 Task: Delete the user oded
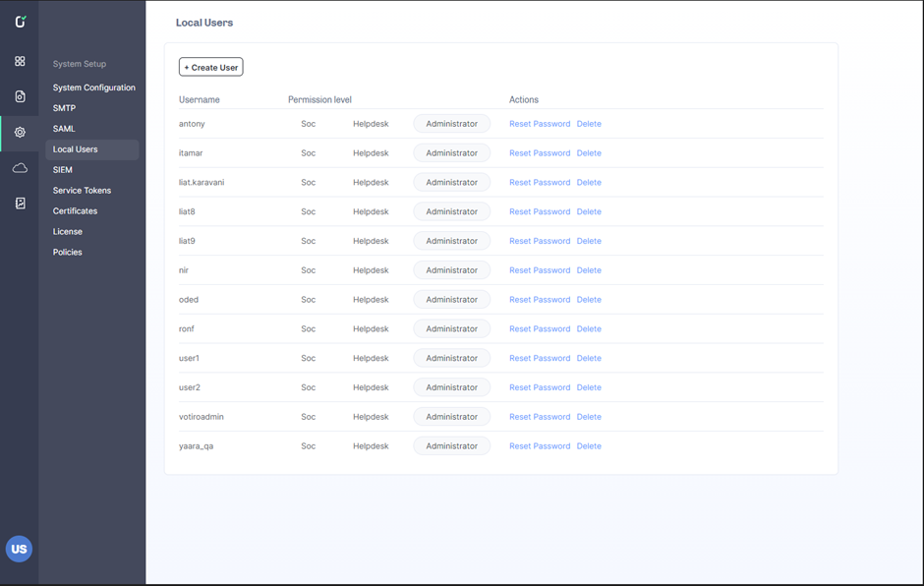(589, 300)
